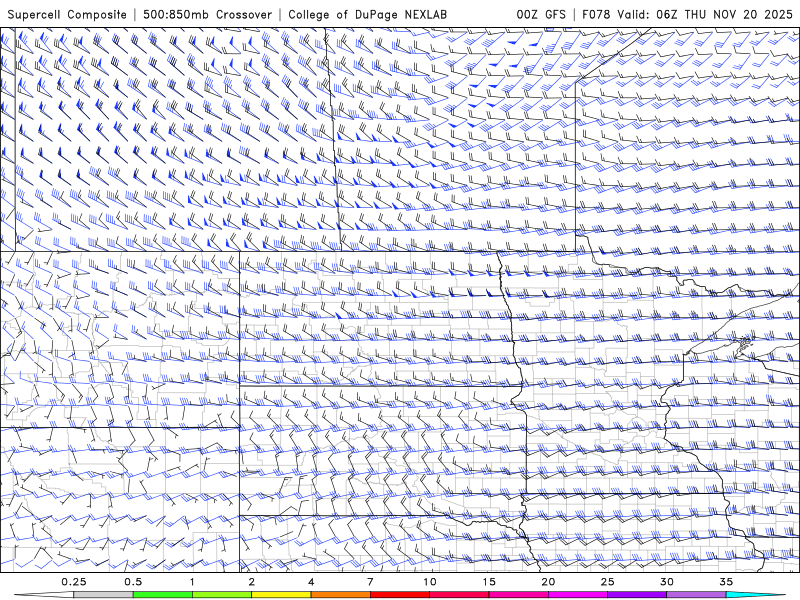This screenshot has height=600, width=800.
Task: Click the 'Valid: 06Z THU NOV 20 2025' text
Action: 705,15
